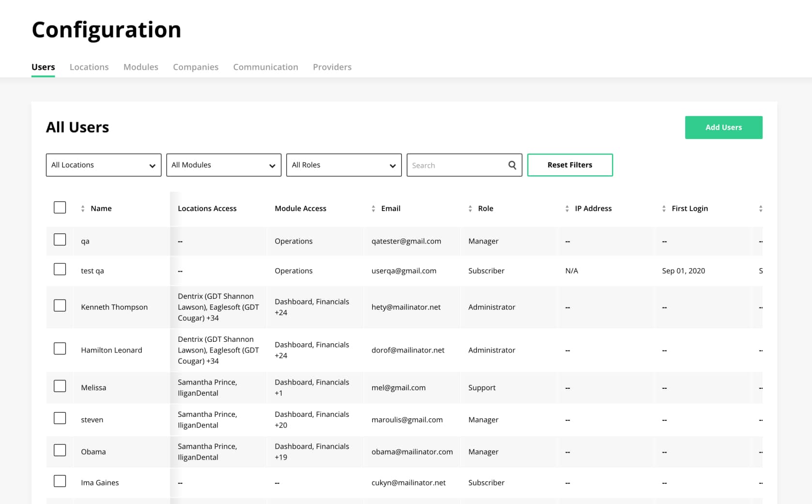Click the Locations Access column header
This screenshot has height=504, width=812.
tap(207, 209)
